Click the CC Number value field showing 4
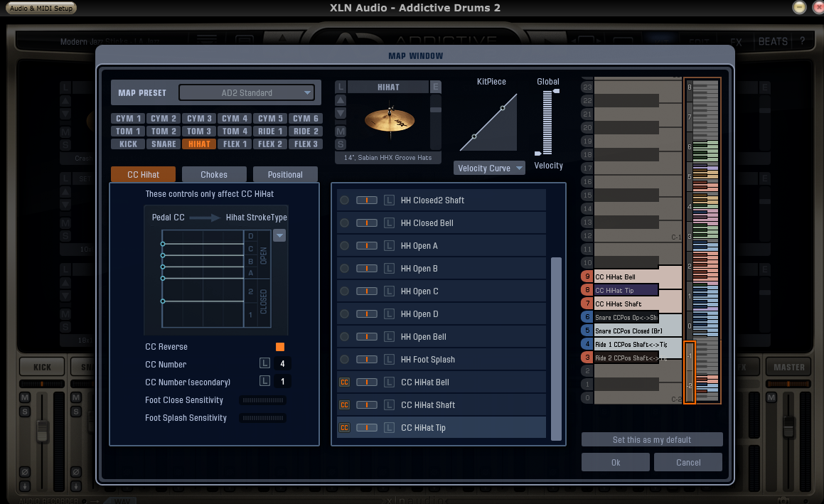 (282, 364)
